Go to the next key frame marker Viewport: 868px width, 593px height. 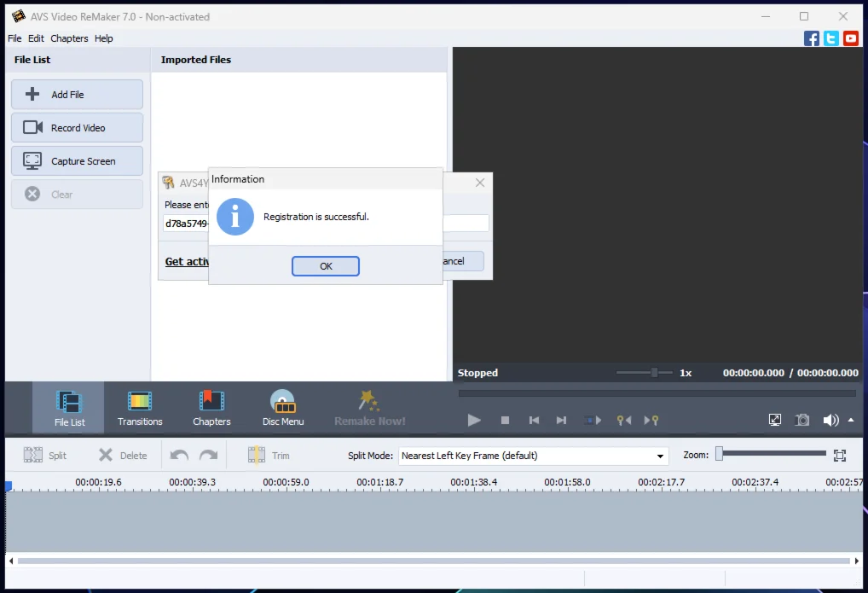(x=651, y=420)
